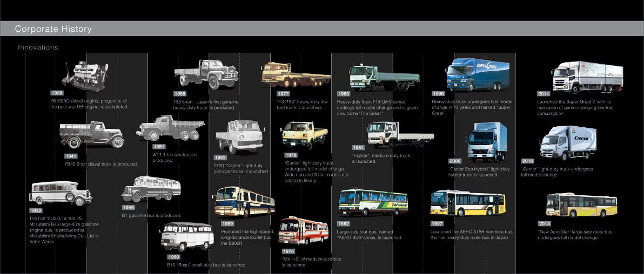Select the 1955 year label
Screen dimensions: 644x274
[179, 93]
